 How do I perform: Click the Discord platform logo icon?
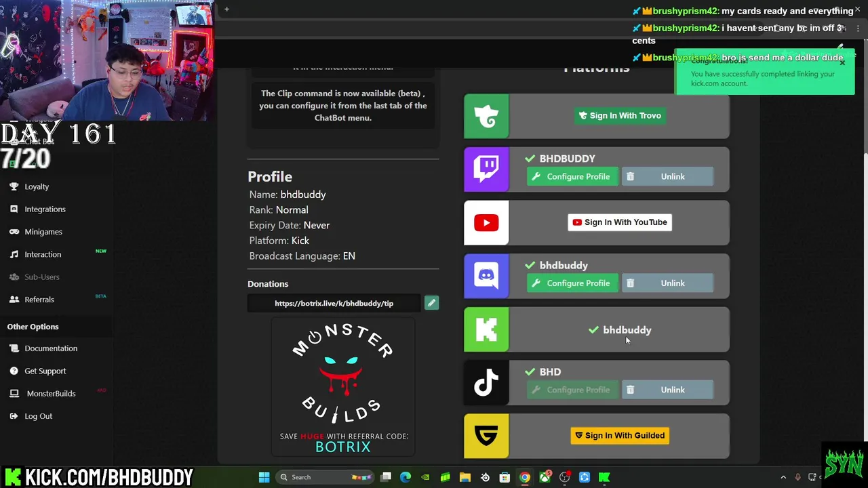[486, 276]
